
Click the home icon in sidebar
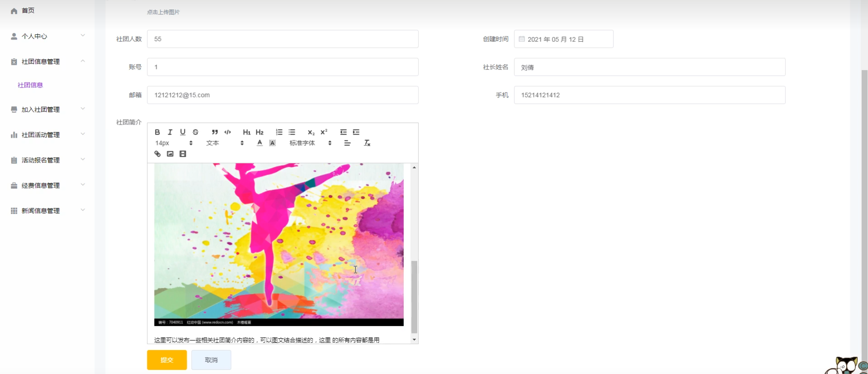(x=14, y=11)
